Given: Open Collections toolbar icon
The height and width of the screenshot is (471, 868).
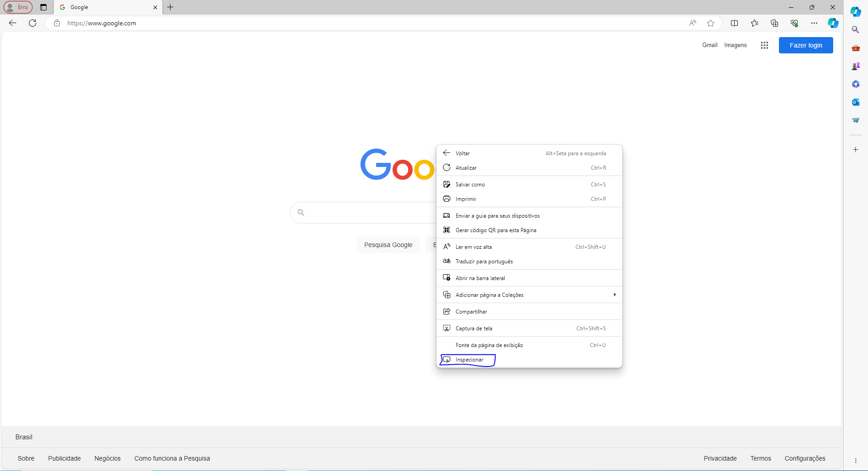Looking at the screenshot, I should click(x=774, y=23).
